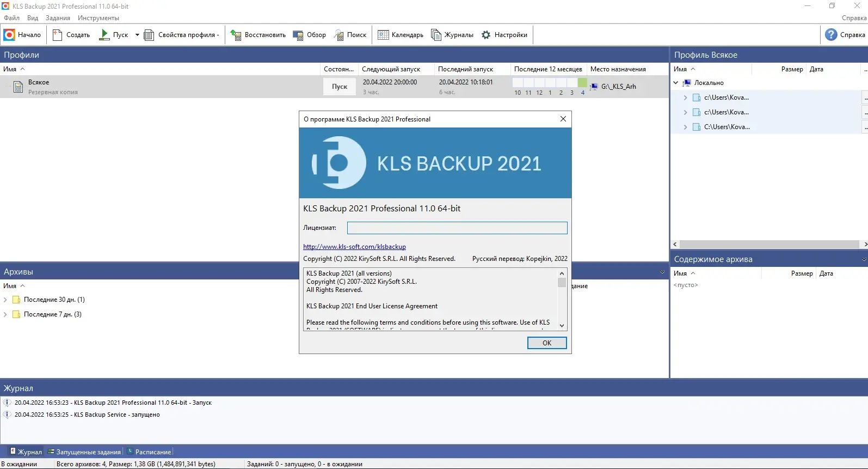Screen dimensions: 868x469
Task: Open the Поиск search tool
Action: [x=350, y=35]
